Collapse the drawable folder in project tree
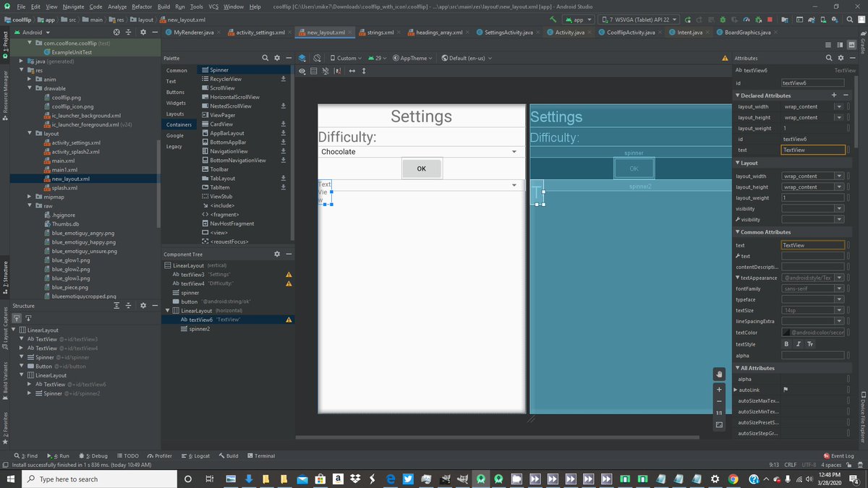The width and height of the screenshot is (868, 488). coord(30,88)
